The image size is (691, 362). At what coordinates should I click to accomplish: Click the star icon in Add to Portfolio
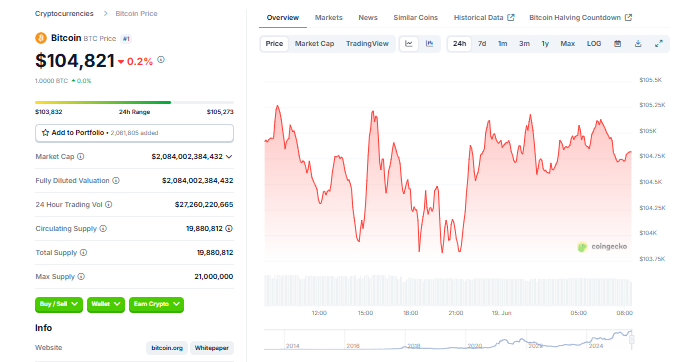coord(45,133)
